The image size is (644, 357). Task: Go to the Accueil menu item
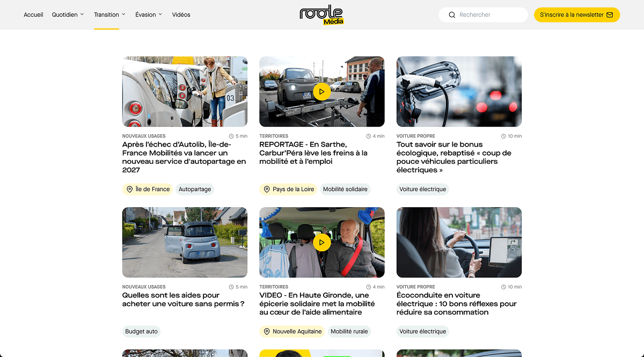(x=33, y=14)
